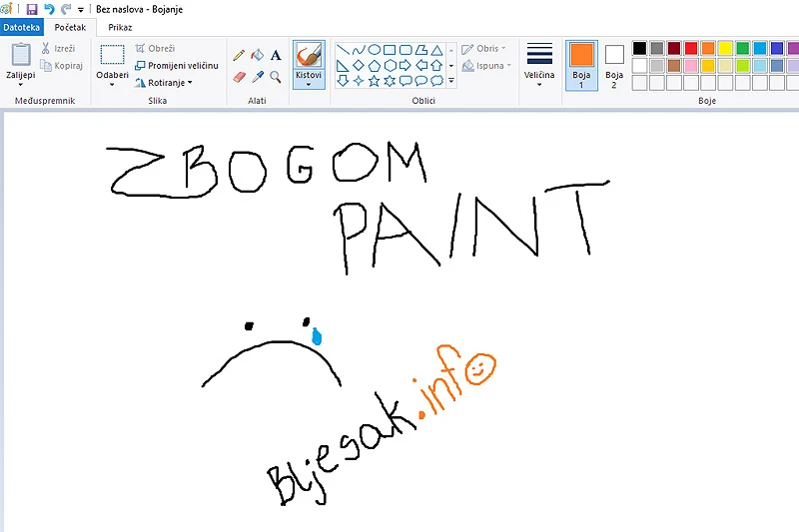Switch to the Početak tab
Image resolution: width=799 pixels, height=532 pixels.
click(x=70, y=28)
